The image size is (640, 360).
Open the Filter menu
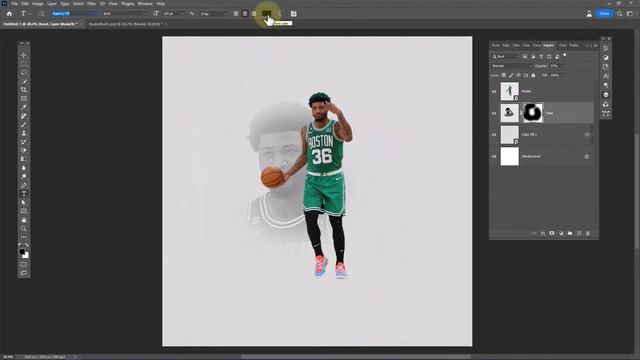pos(91,4)
